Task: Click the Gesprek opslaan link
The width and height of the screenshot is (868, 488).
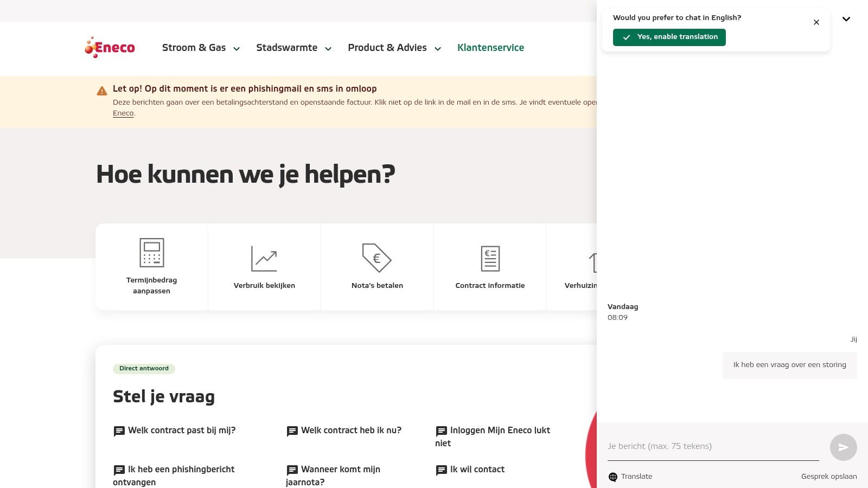Action: [x=829, y=477]
